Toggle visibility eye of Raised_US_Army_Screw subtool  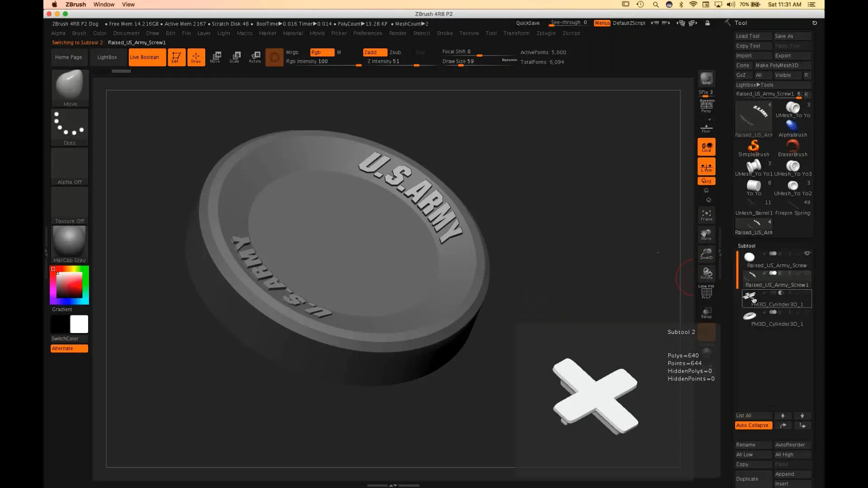pyautogui.click(x=807, y=253)
